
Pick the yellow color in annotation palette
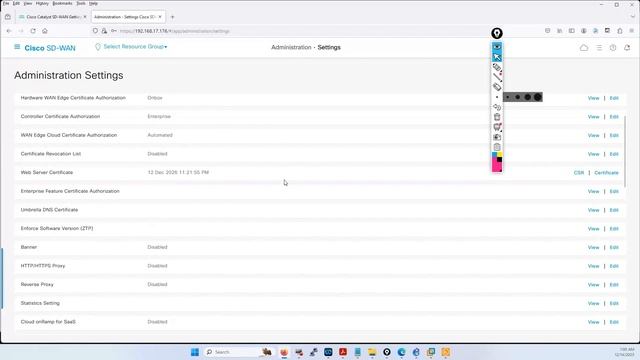coord(500,154)
